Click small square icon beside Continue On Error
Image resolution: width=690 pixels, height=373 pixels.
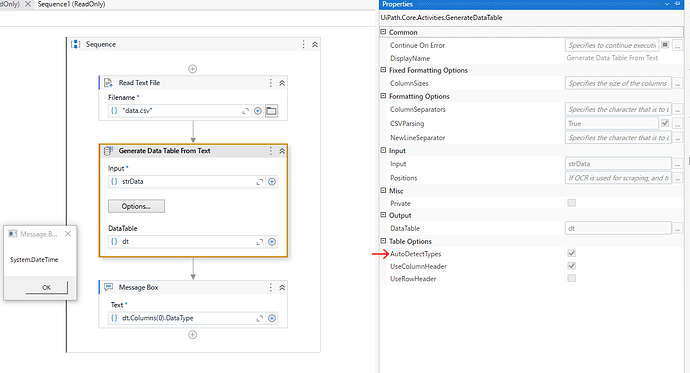click(x=665, y=45)
